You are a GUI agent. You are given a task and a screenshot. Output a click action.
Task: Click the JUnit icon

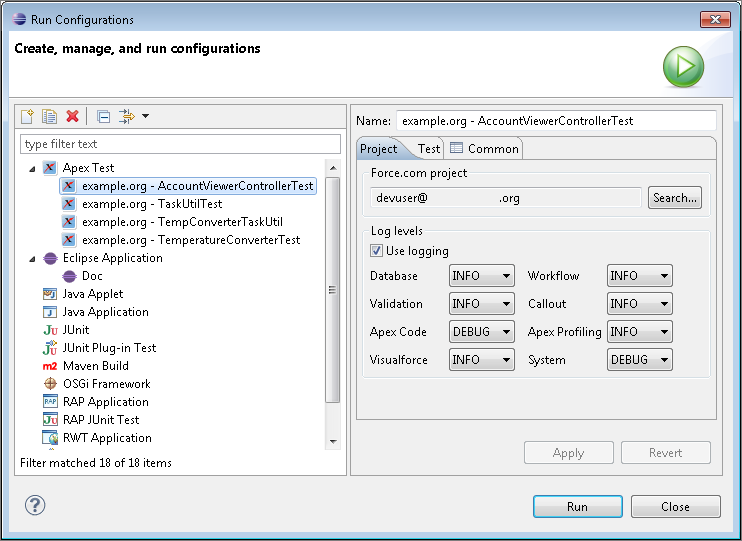coord(50,330)
